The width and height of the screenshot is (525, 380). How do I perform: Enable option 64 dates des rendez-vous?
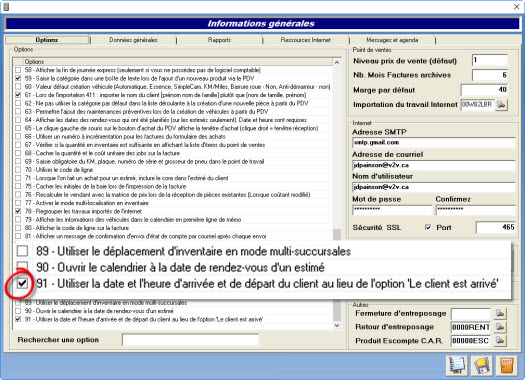[x=18, y=120]
